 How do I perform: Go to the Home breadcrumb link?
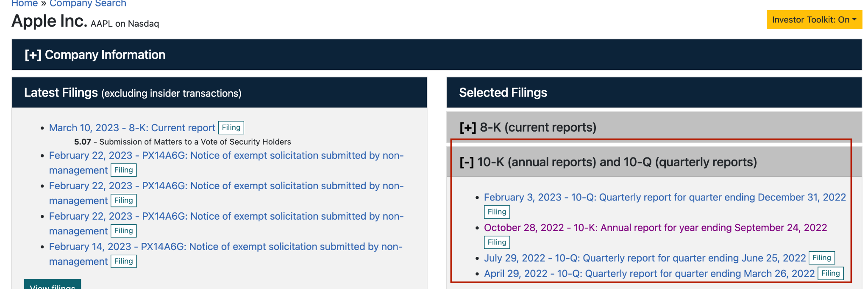(x=24, y=3)
